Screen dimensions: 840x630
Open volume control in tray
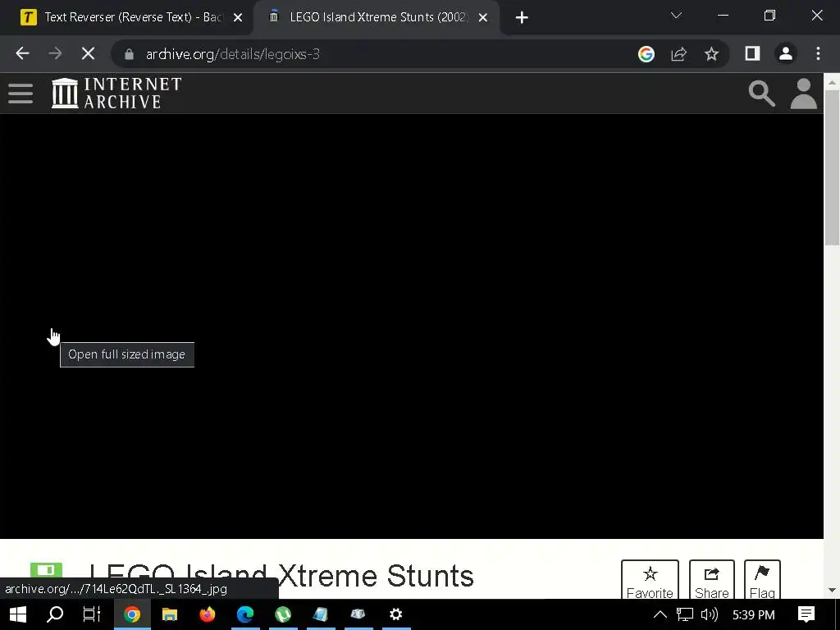710,614
